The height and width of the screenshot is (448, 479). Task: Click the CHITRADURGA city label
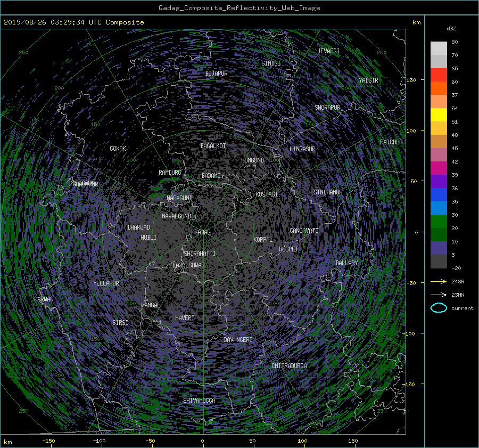[x=289, y=366]
